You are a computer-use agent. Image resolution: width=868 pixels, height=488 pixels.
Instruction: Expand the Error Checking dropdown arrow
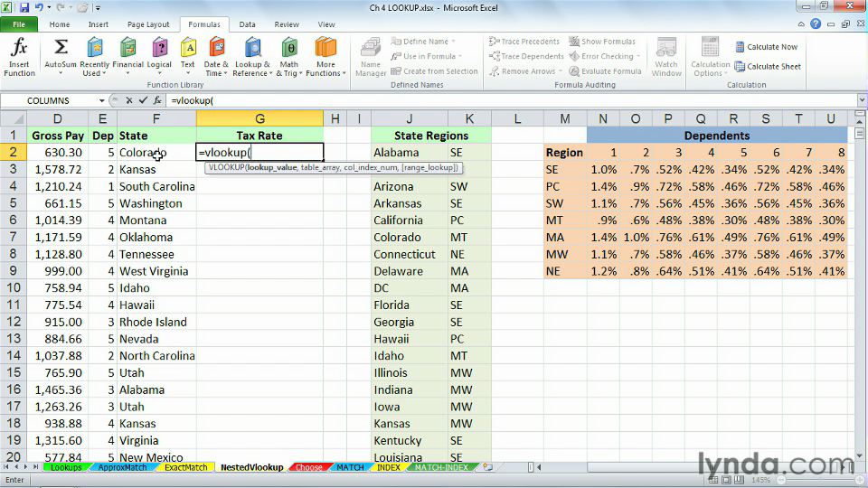638,56
